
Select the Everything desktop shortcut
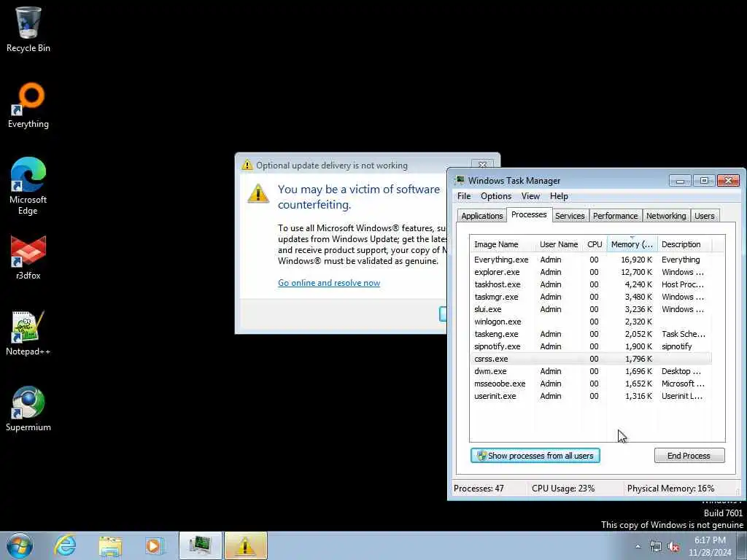pos(28,106)
